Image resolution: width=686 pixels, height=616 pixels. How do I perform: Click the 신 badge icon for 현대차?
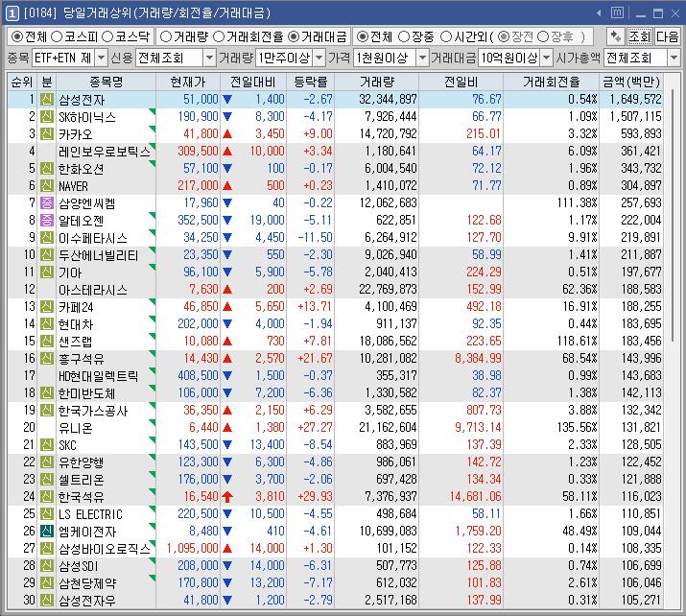click(x=47, y=323)
